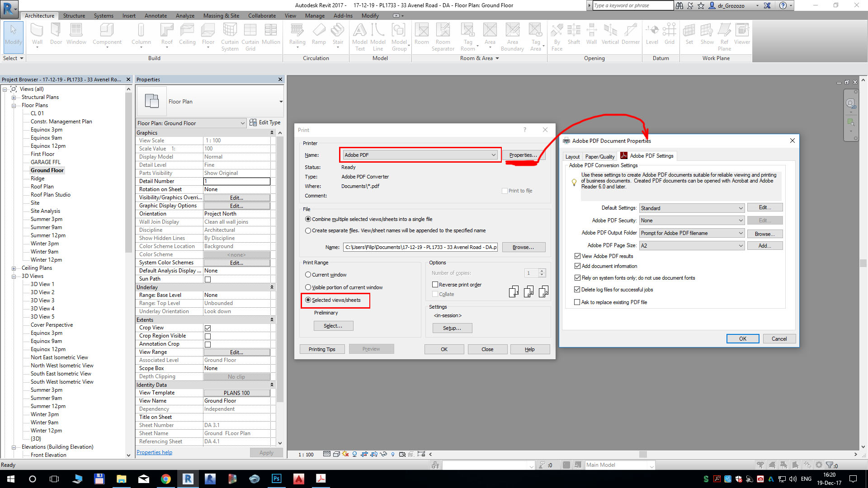Open Default Settings dropdown Standard
Image resolution: width=868 pixels, height=488 pixels.
click(x=692, y=208)
